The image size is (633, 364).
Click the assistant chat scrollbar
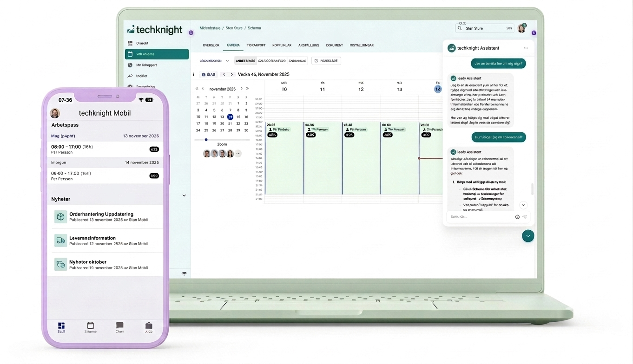click(x=532, y=189)
